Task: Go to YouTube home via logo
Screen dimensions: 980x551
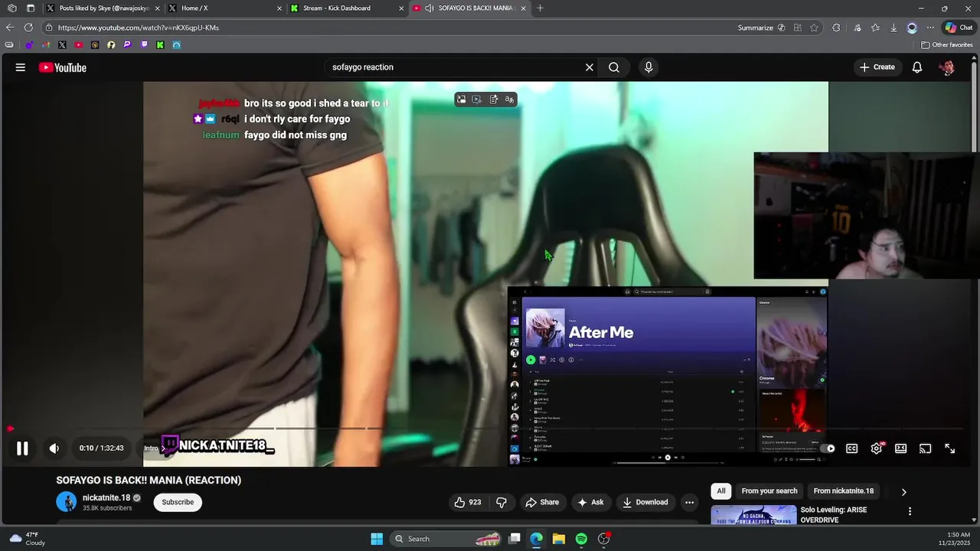Action: pyautogui.click(x=63, y=67)
